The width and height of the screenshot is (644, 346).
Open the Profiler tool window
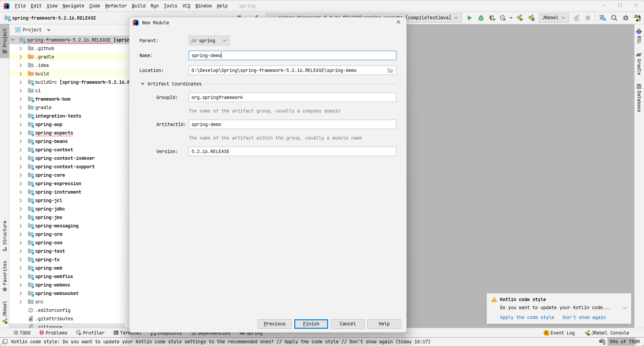pos(90,333)
